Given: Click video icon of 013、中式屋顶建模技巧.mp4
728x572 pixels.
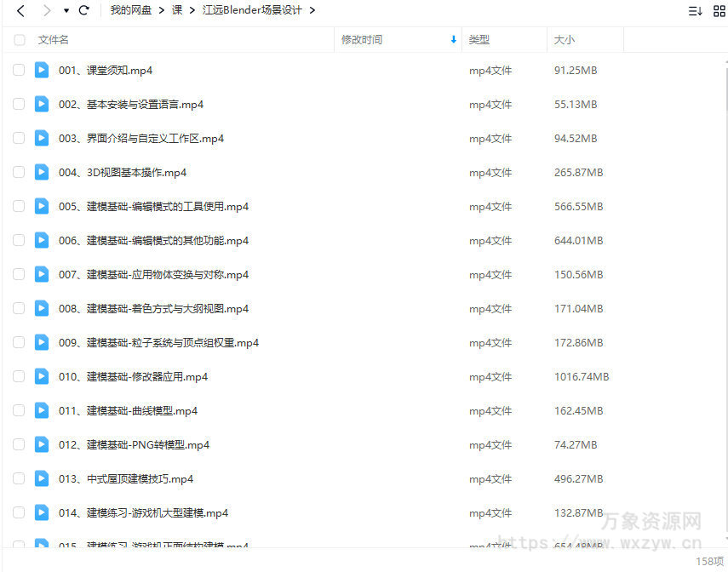Looking at the screenshot, I should 42,478.
